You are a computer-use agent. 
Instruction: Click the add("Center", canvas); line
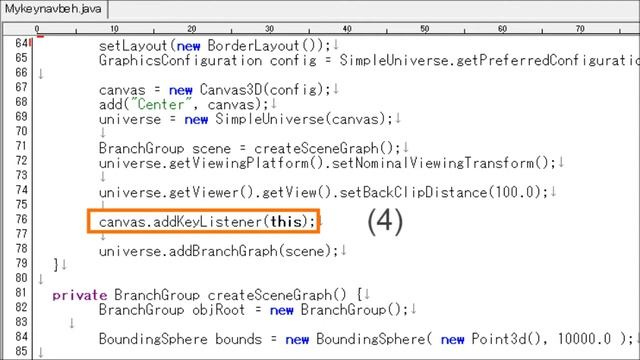[x=184, y=104]
